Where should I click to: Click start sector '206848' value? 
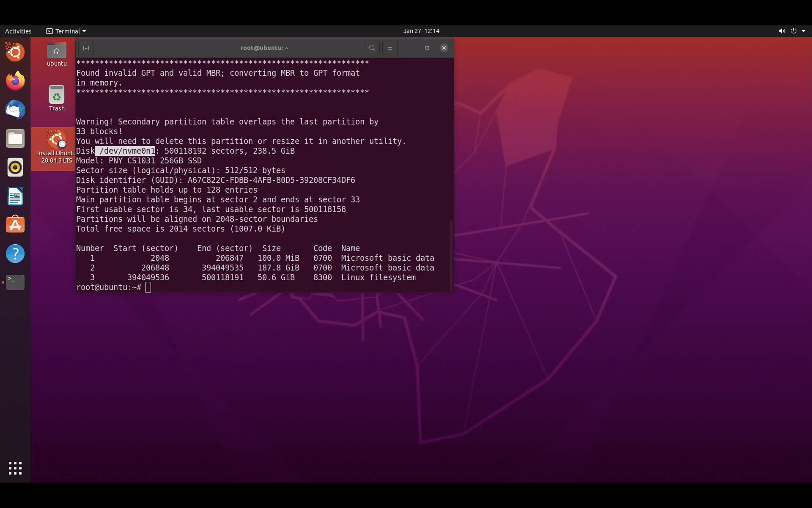[155, 268]
